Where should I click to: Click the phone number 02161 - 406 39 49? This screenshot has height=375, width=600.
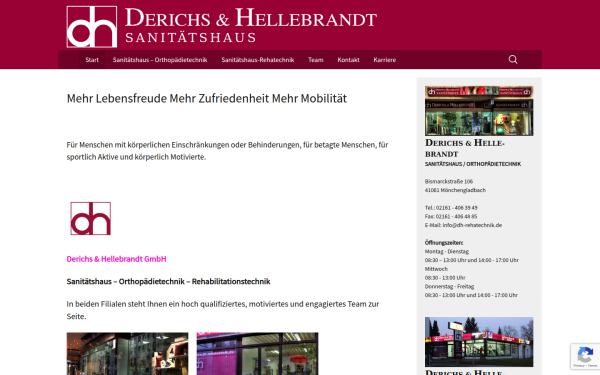(x=457, y=208)
